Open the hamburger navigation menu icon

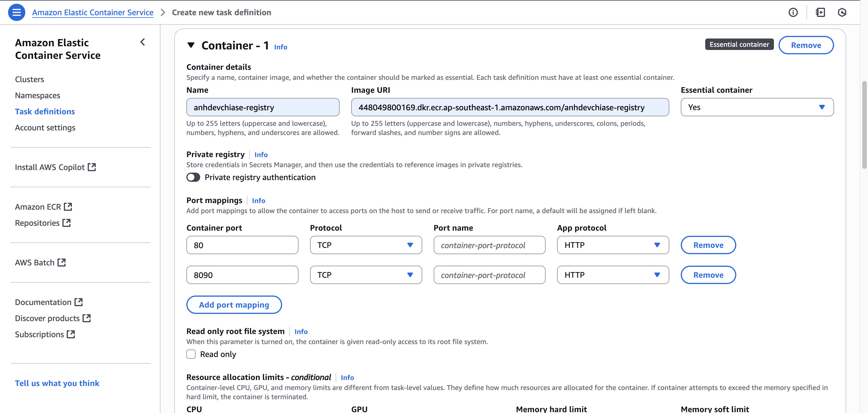point(16,12)
